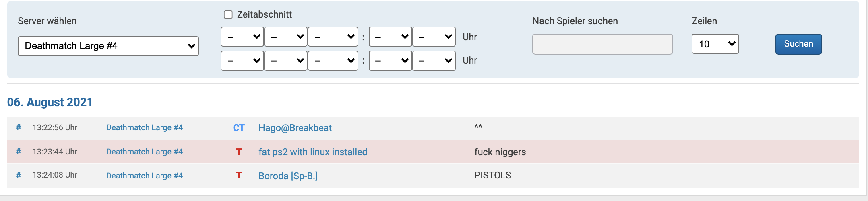Click Deathmatch Large #4 link in the 13:24:08 row
868x201 pixels.
click(145, 176)
